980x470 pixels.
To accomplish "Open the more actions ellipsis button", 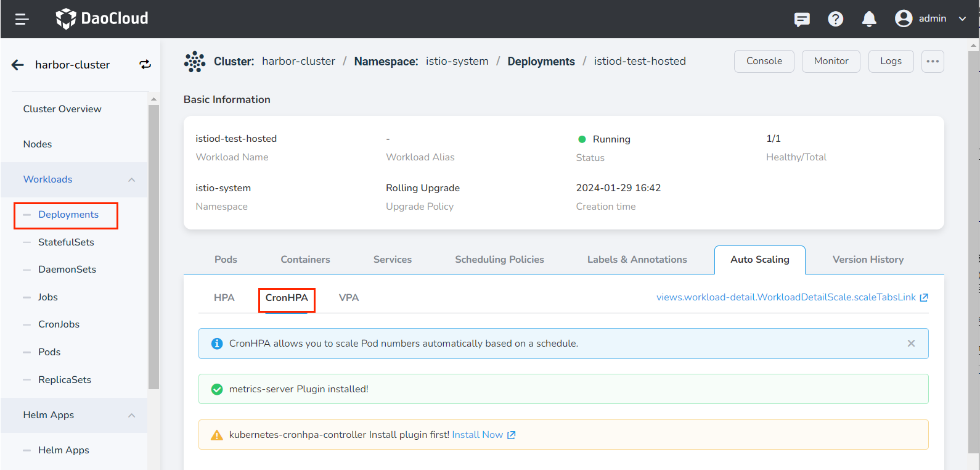I will point(932,61).
